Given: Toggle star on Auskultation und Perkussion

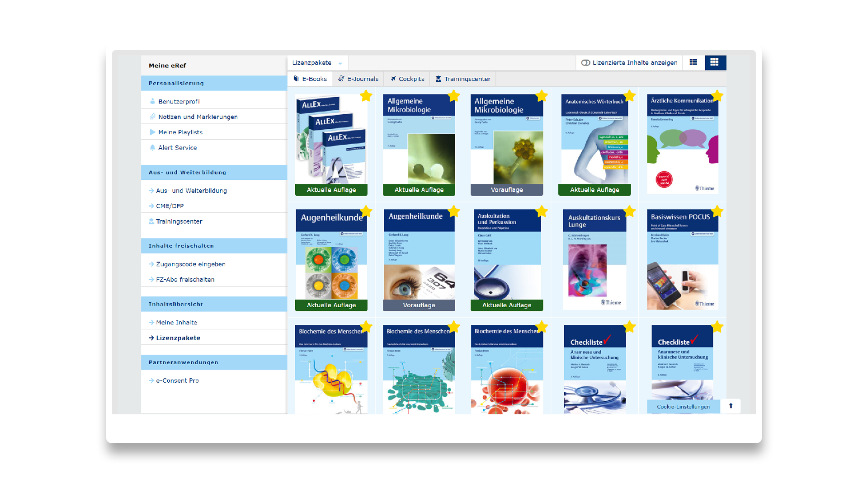Looking at the screenshot, I should pos(542,211).
